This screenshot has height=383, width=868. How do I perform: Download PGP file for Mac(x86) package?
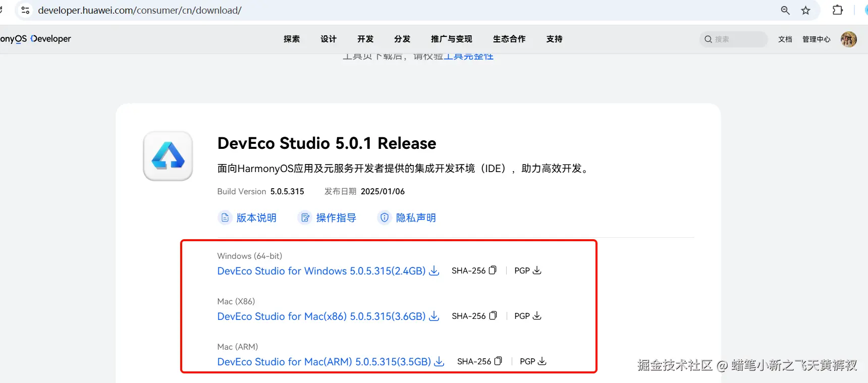pyautogui.click(x=537, y=316)
